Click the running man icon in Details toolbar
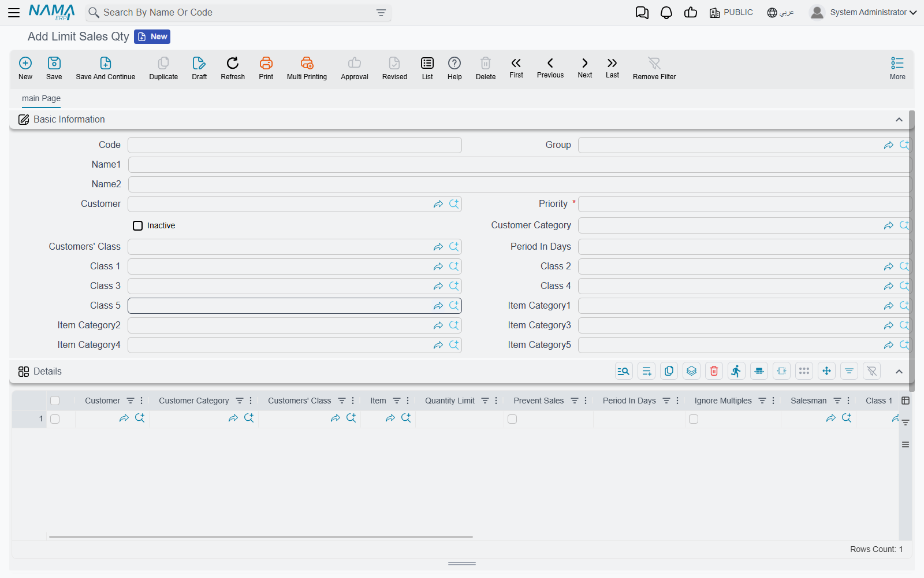The height and width of the screenshot is (578, 924). [x=736, y=371]
